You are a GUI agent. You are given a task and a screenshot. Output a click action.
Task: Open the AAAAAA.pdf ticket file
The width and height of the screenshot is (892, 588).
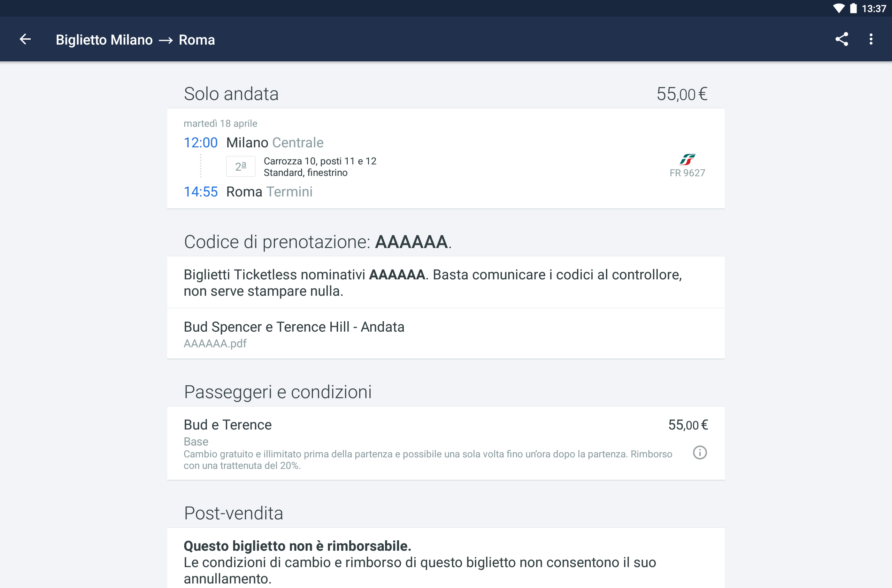[x=215, y=343]
